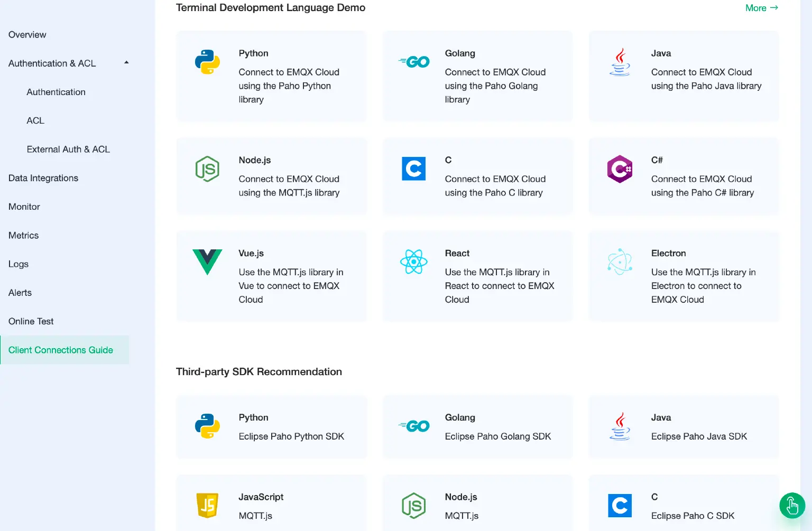The height and width of the screenshot is (531, 812).
Task: Open the Monitor navigation entry
Action: 24,207
